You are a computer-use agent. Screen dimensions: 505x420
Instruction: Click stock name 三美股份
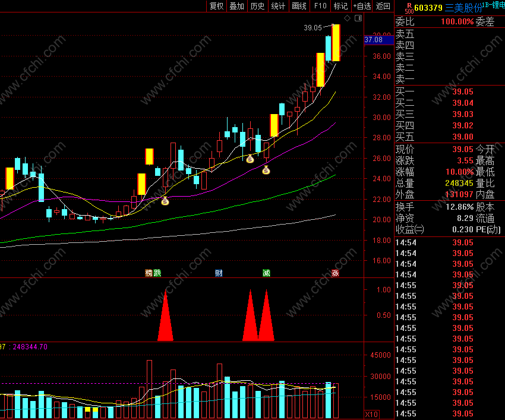tap(463, 8)
